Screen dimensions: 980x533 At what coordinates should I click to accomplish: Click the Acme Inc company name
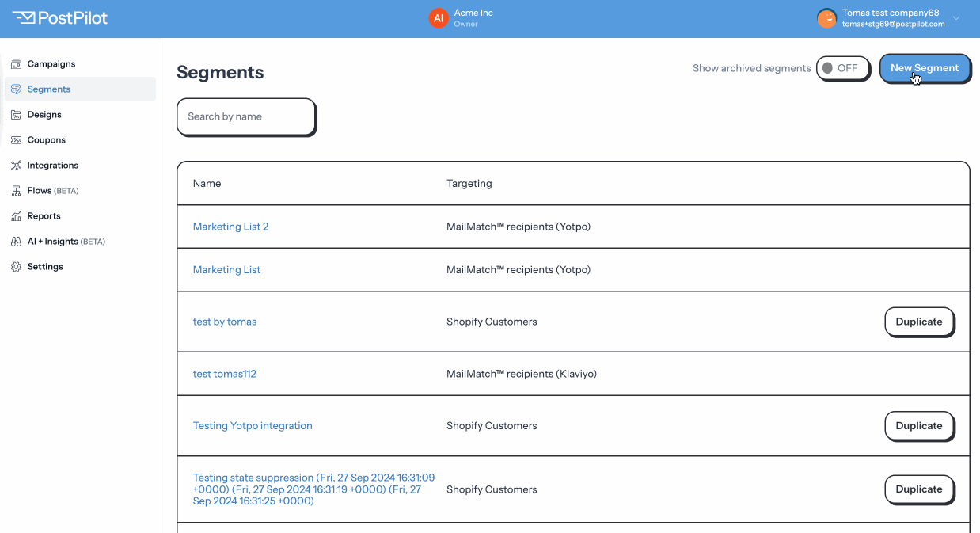[473, 13]
